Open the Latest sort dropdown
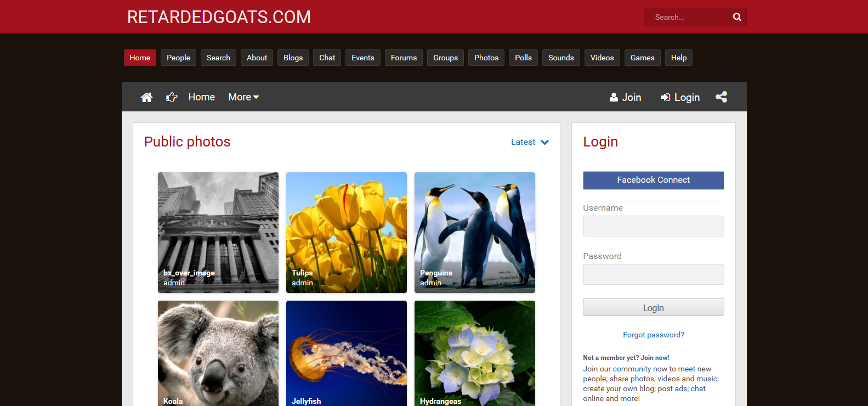 pos(529,142)
